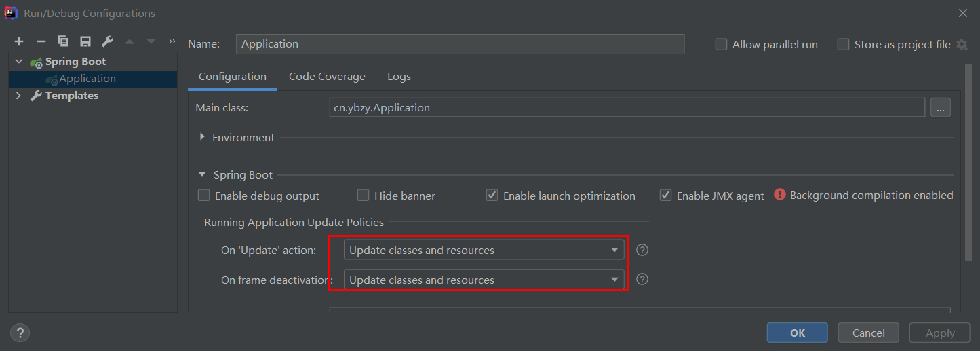
Task: Add new configuration with plus icon
Action: [x=19, y=41]
